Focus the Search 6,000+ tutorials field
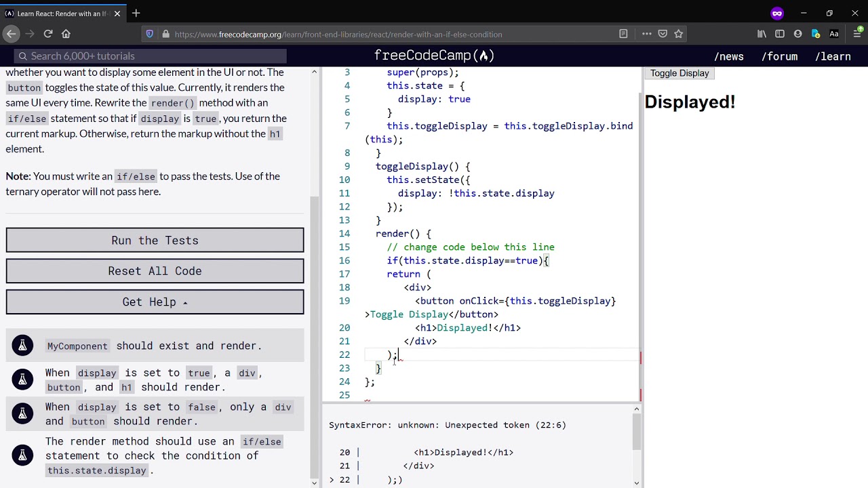Screen dimensions: 868x488 click(x=150, y=56)
